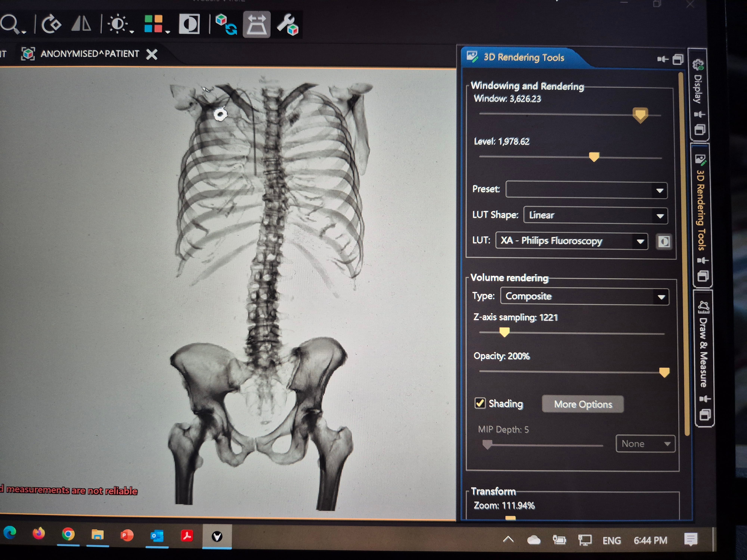Image resolution: width=747 pixels, height=560 pixels.
Task: Open Google Chrome from the taskbar
Action: 68,534
